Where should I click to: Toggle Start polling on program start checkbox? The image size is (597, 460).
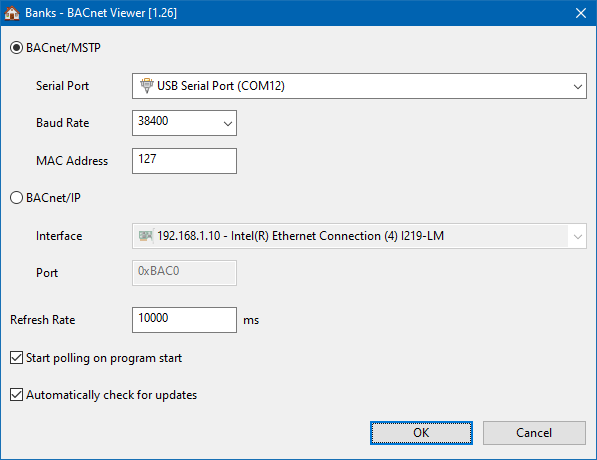16,358
